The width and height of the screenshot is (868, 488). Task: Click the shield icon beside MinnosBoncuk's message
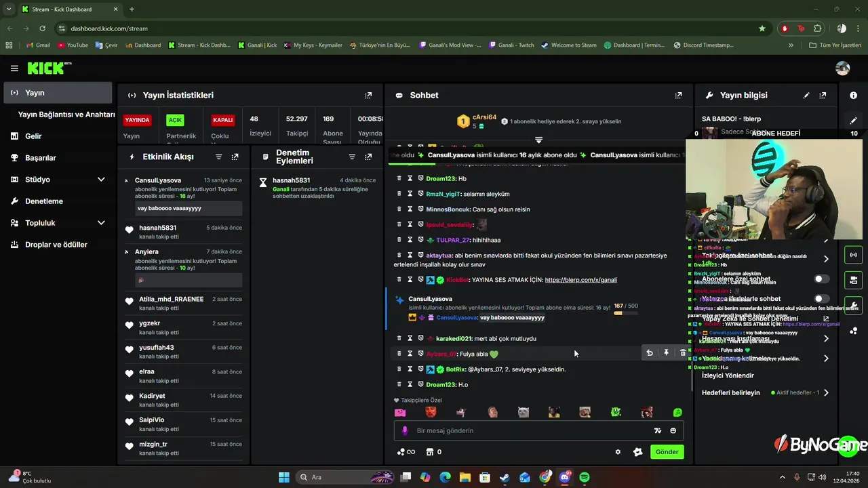(x=420, y=209)
